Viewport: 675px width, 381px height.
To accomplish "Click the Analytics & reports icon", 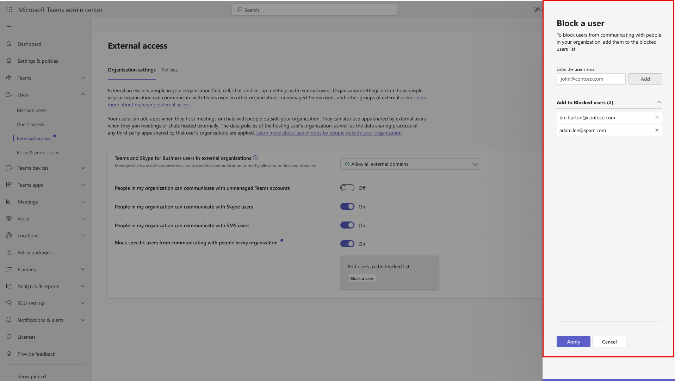I will click(x=9, y=286).
